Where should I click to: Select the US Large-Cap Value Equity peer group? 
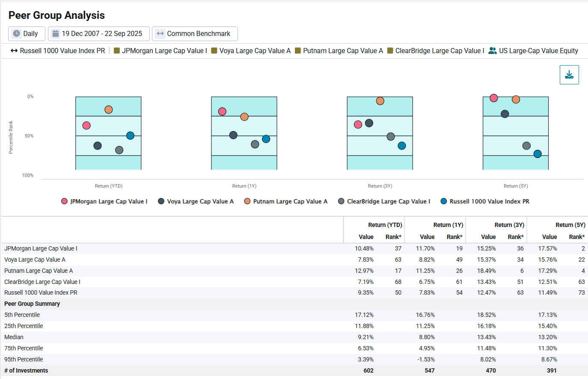tap(538, 51)
